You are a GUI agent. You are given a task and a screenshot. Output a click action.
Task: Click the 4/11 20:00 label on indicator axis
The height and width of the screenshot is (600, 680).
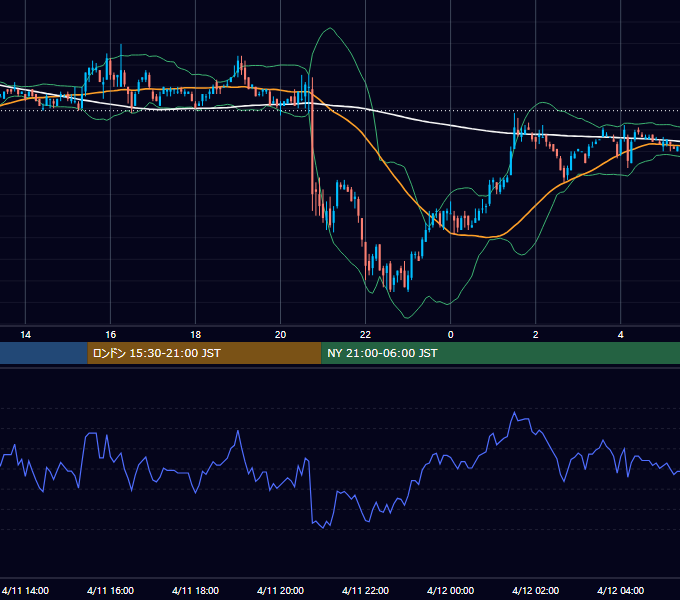280,590
